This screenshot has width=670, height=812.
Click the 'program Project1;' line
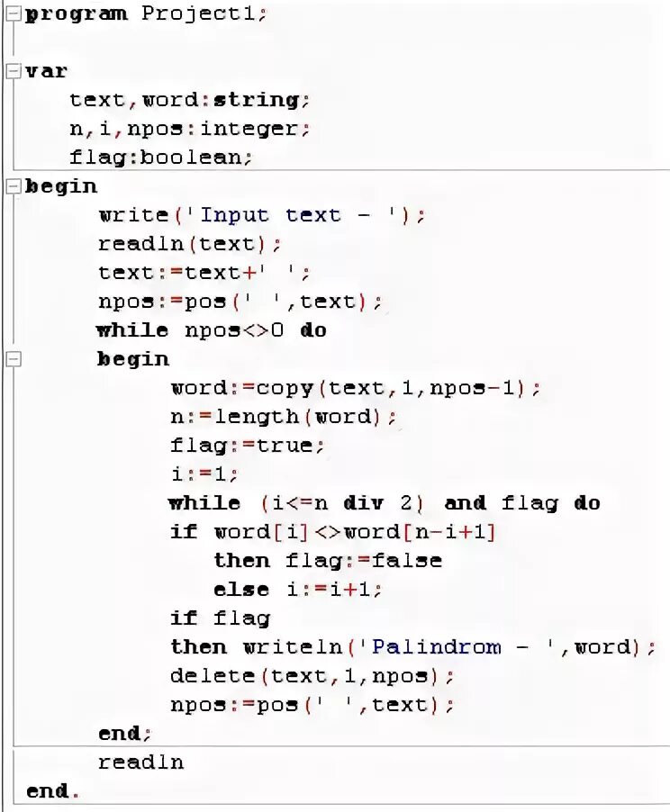(146, 14)
